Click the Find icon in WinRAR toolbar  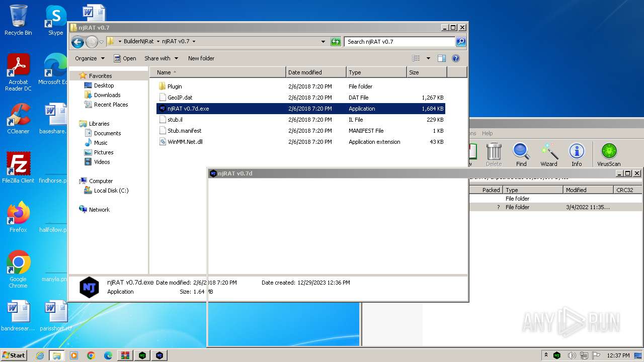[x=521, y=154]
